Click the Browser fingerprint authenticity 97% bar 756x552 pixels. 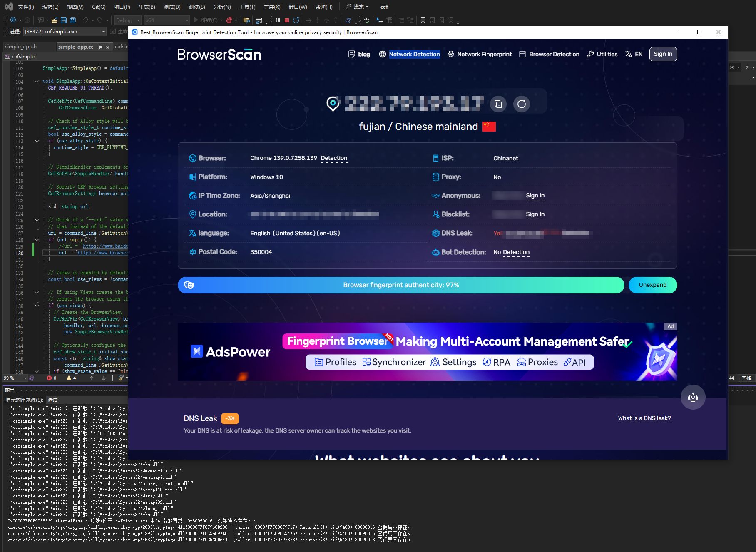click(x=401, y=285)
